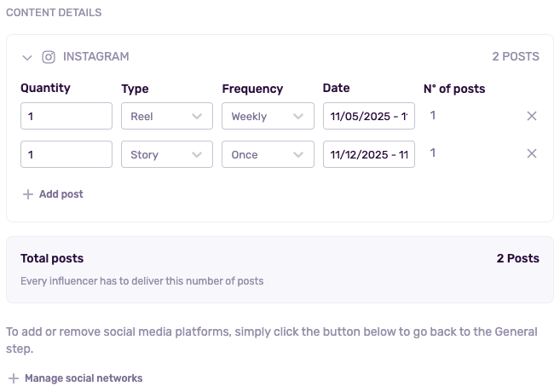
Task: Click the quantity field in the Reel row
Action: [66, 116]
